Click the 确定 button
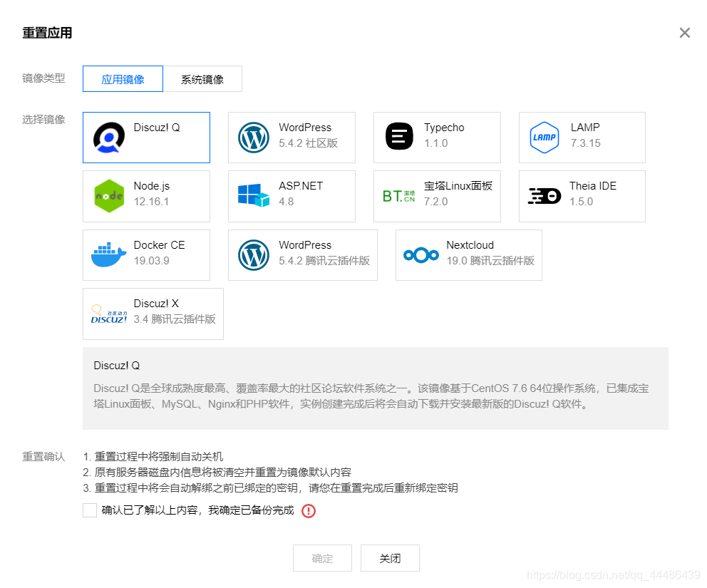 (322, 558)
